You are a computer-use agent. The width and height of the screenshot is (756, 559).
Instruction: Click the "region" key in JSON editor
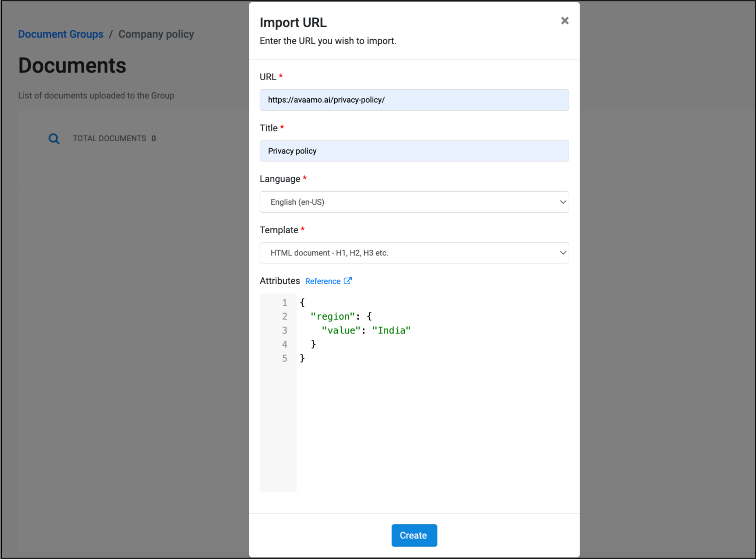pos(332,316)
